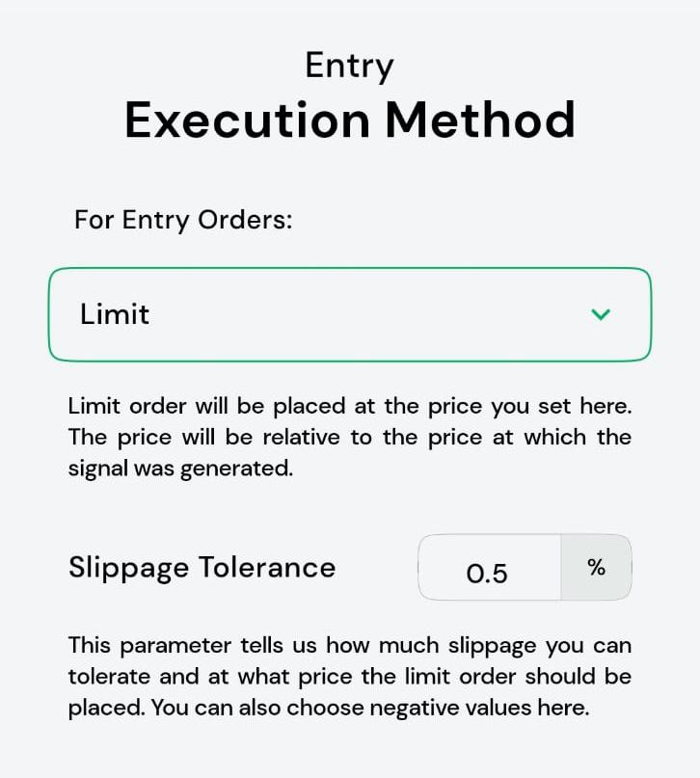This screenshot has width=700, height=778.
Task: Click the slippage parameter explanation text
Action: pos(349,676)
